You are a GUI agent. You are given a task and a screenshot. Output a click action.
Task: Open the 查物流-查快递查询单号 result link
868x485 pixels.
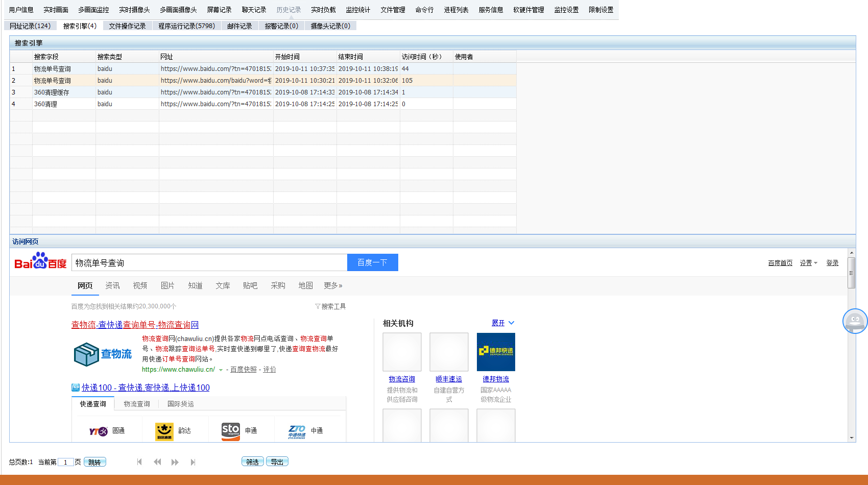pos(135,325)
